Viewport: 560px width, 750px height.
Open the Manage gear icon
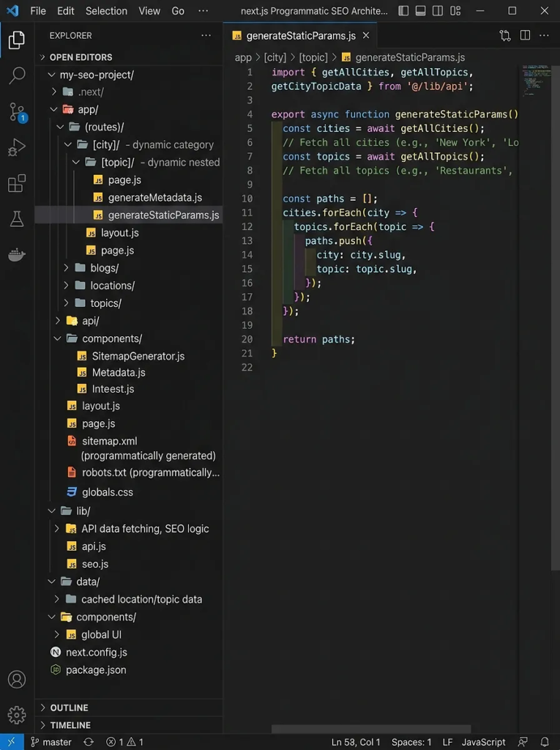click(x=17, y=715)
